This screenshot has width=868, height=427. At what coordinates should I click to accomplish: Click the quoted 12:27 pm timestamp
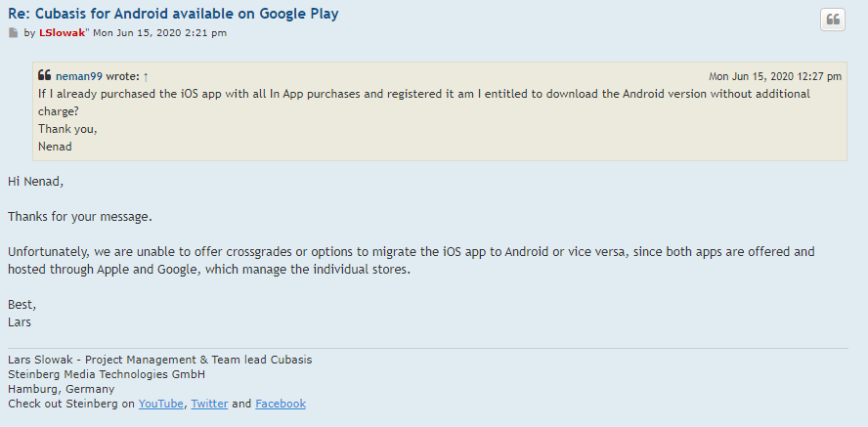775,76
